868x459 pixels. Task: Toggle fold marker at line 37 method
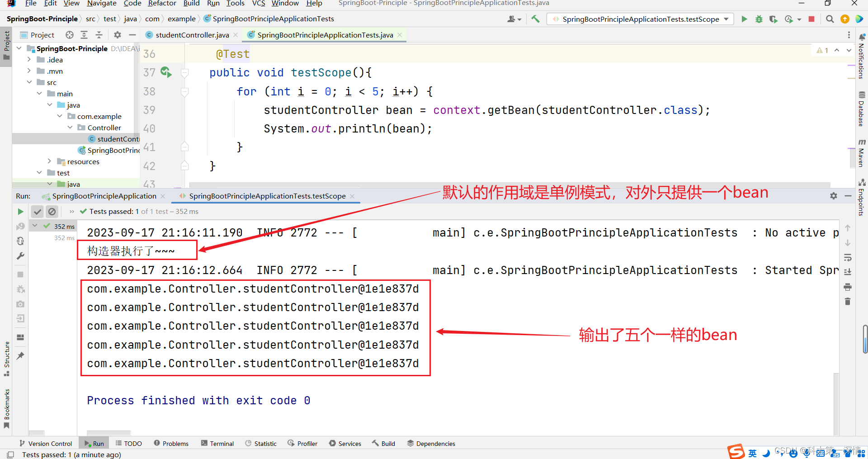[184, 72]
